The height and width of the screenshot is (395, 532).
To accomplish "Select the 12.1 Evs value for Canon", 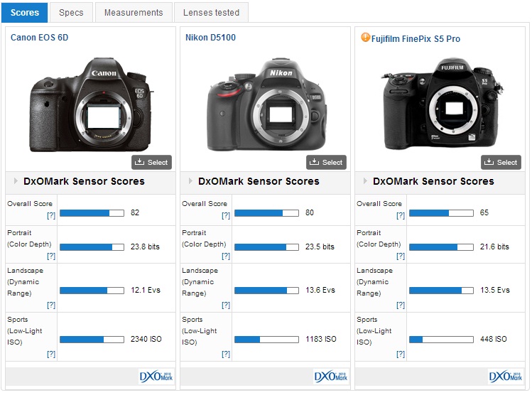I will tap(145, 290).
